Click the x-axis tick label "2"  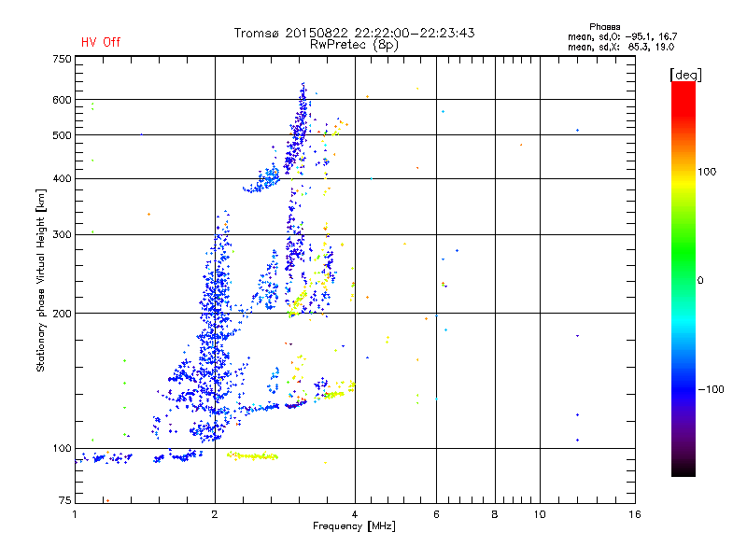(215, 514)
